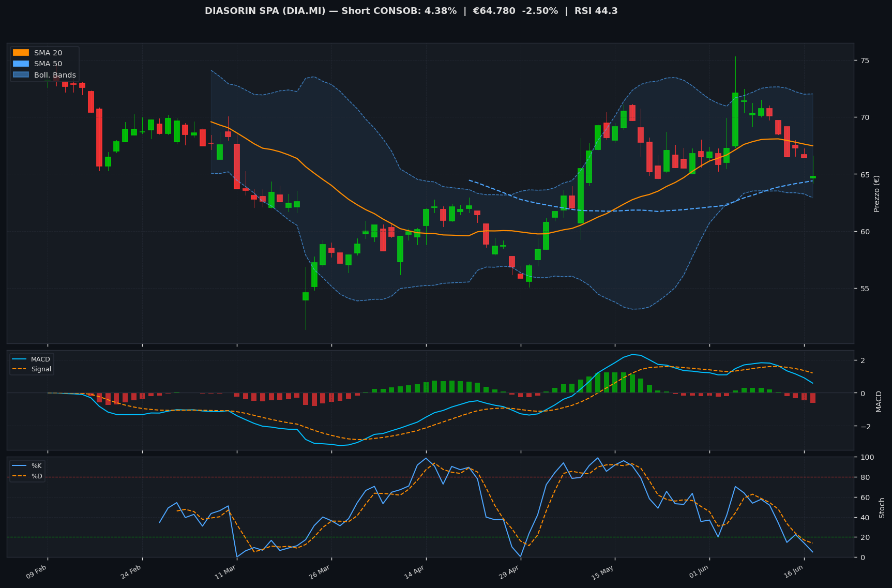The width and height of the screenshot is (892, 588).
Task: Click the '€64.780' price in the title
Action: pos(494,11)
